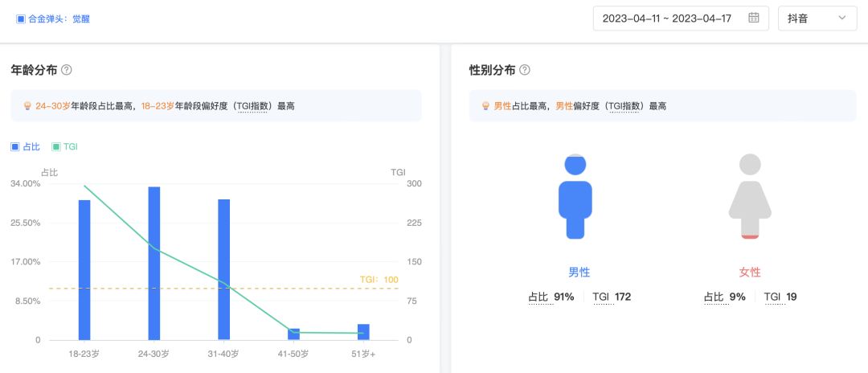
Task: Click the 24-30岁 bar in chart
Action: [154, 264]
